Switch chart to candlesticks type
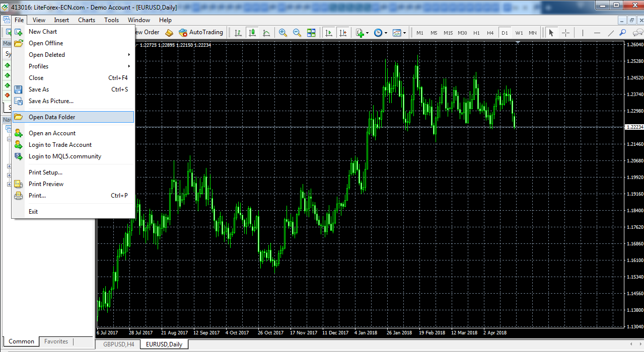644x352 pixels. coord(252,32)
